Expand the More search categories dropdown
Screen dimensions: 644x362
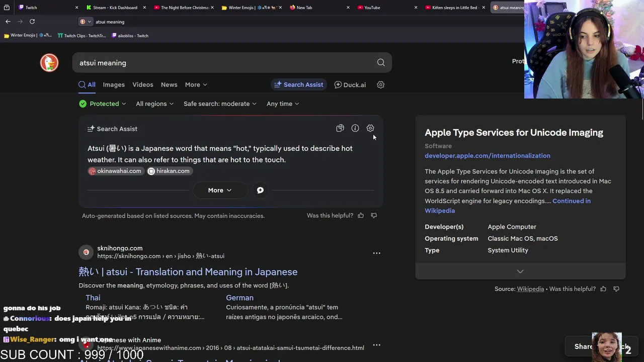196,85
